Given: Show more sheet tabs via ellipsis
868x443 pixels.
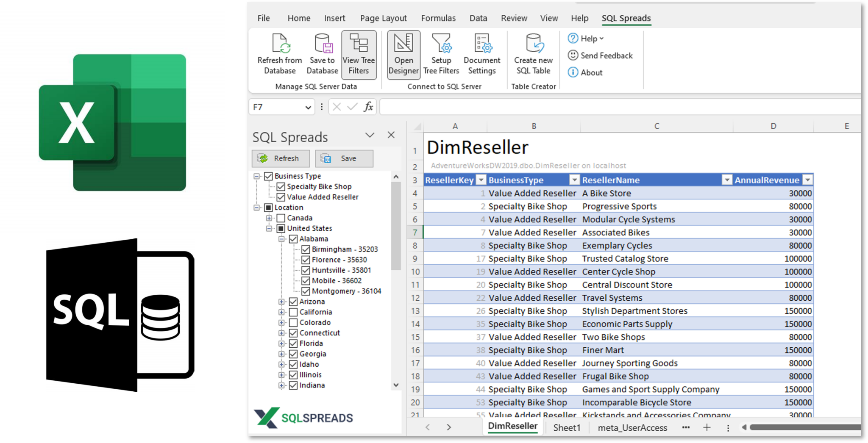Looking at the screenshot, I should pyautogui.click(x=686, y=428).
